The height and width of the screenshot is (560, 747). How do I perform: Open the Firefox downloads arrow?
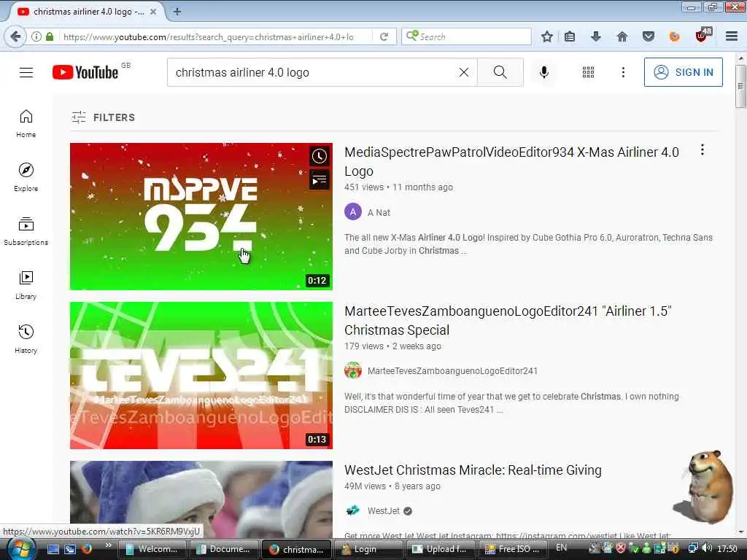tap(595, 36)
